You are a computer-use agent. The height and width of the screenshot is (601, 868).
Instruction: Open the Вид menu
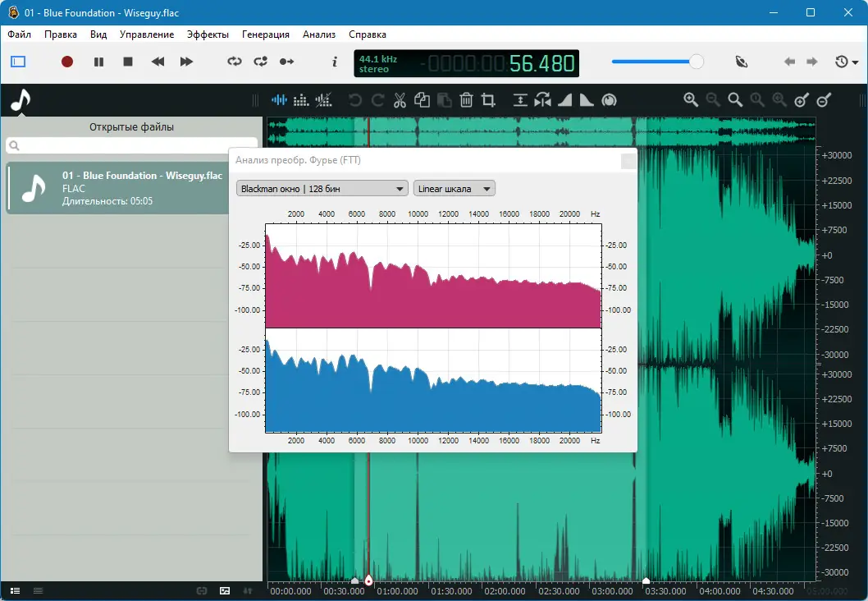pyautogui.click(x=98, y=34)
